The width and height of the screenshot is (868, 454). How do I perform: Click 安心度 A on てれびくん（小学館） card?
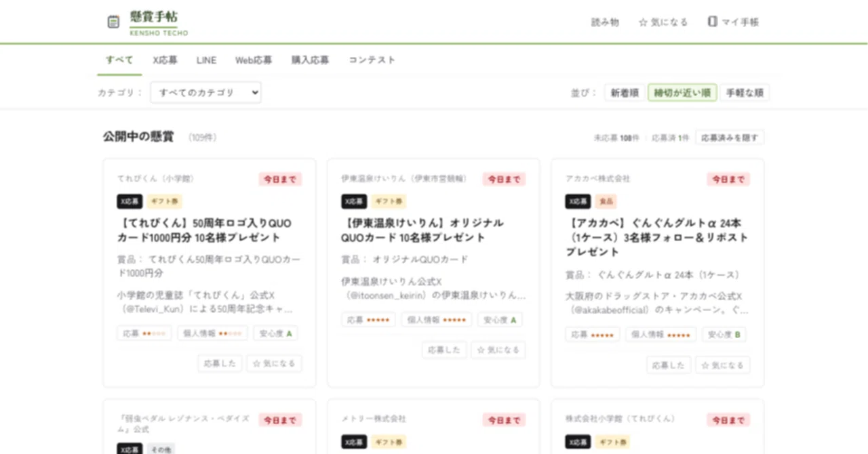[275, 333]
